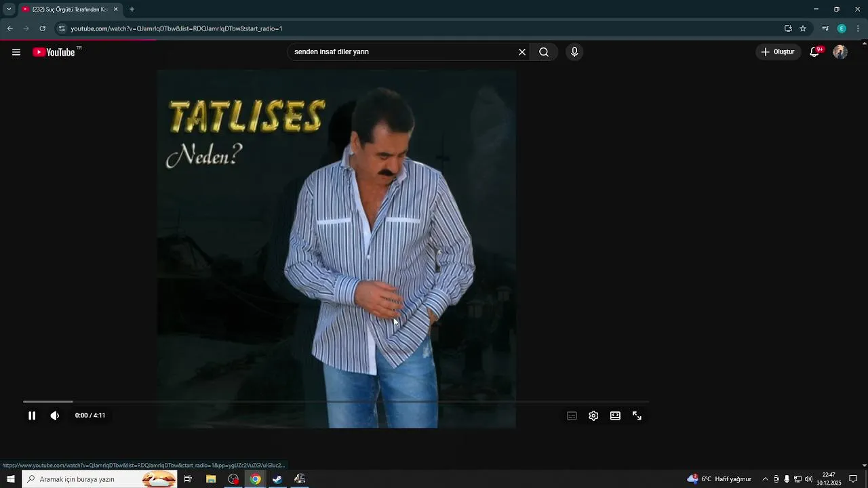Click the address bar URL
The height and width of the screenshot is (488, 868).
point(176,28)
